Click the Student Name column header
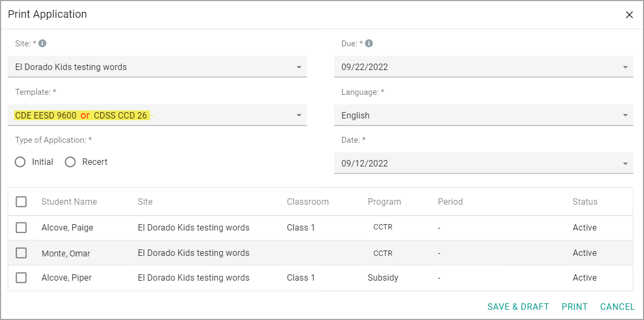 tap(69, 202)
